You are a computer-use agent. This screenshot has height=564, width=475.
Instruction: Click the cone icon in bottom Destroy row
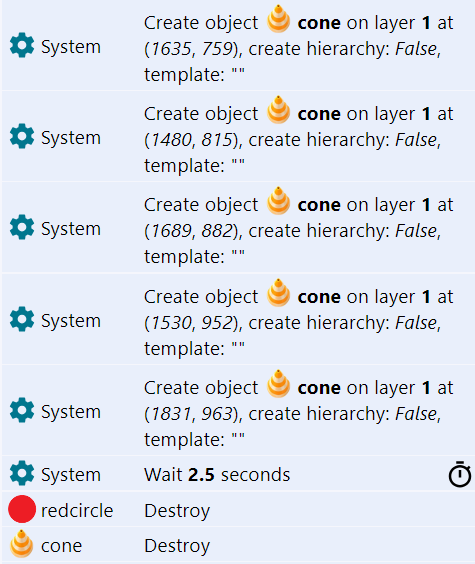[22, 544]
